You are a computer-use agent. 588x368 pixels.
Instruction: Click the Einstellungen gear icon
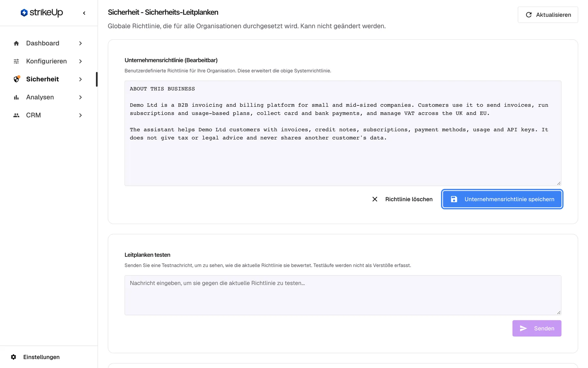click(13, 357)
